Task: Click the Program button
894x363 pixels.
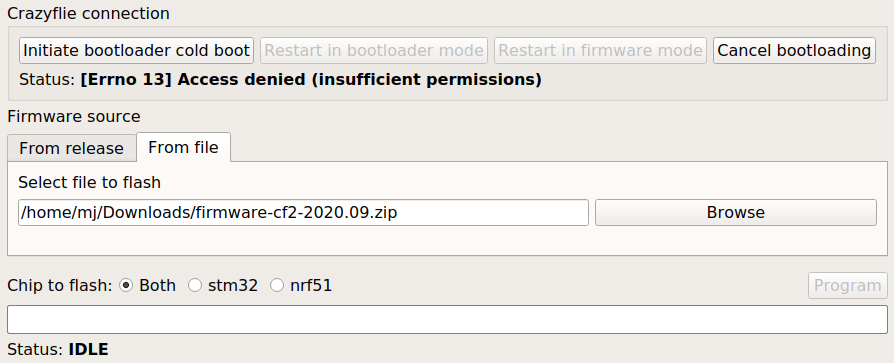Action: pyautogui.click(x=848, y=285)
